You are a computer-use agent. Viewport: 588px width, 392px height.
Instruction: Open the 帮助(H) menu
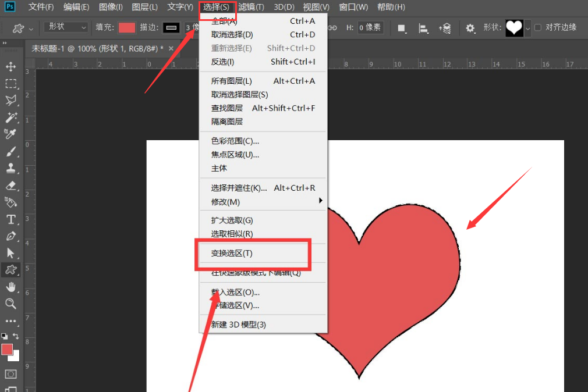pos(391,7)
